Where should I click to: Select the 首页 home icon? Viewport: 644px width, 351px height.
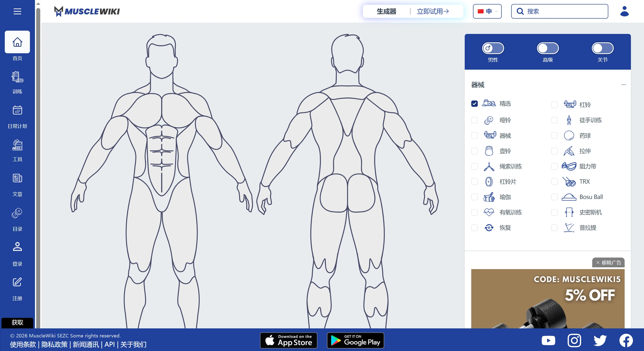pyautogui.click(x=17, y=42)
